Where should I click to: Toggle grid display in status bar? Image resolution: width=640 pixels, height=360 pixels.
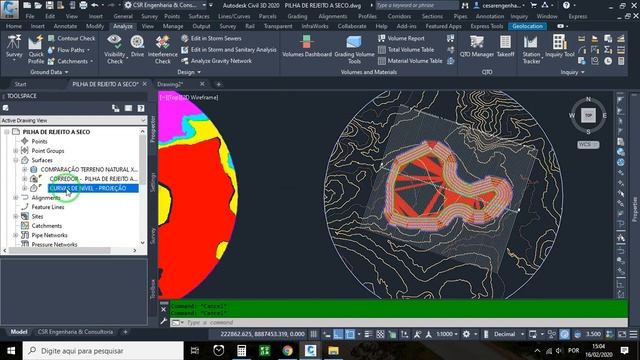tap(313, 334)
